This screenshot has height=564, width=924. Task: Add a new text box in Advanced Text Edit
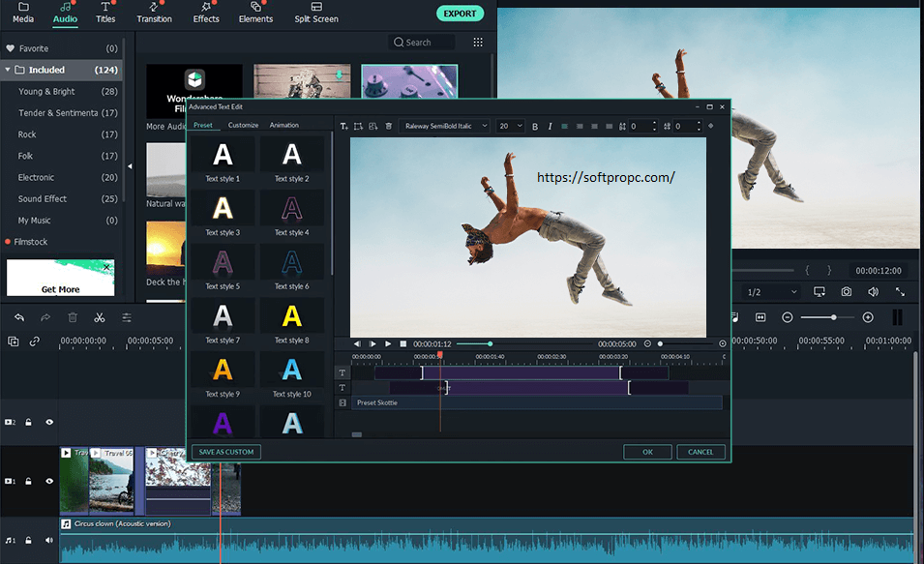coord(343,126)
